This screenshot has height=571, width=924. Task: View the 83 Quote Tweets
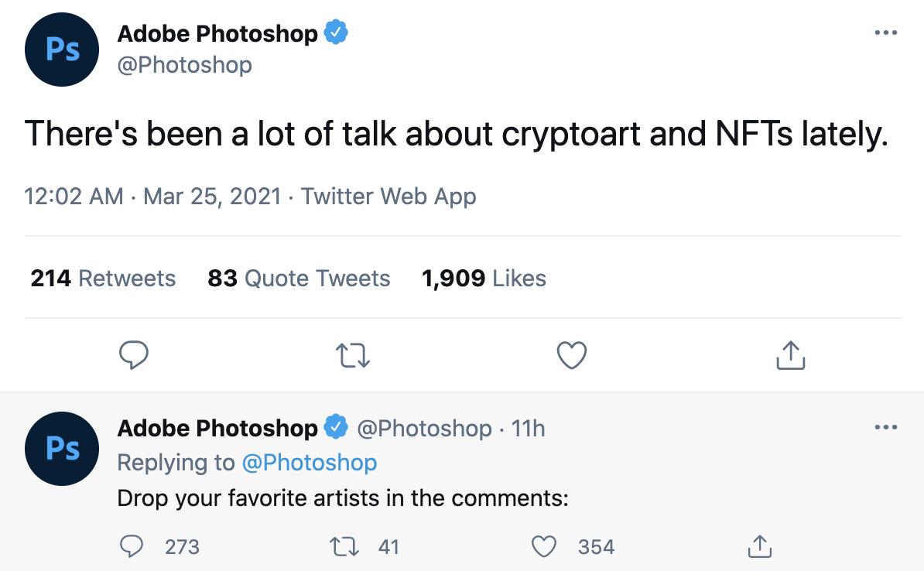click(x=299, y=278)
